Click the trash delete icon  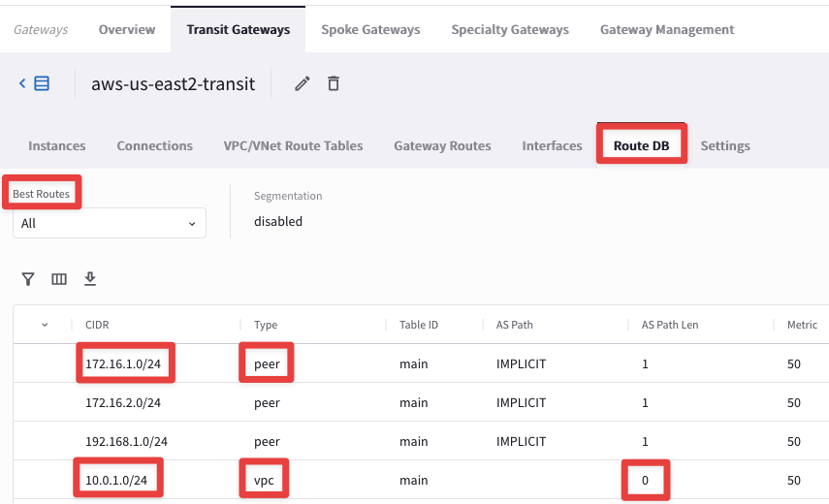tap(334, 83)
